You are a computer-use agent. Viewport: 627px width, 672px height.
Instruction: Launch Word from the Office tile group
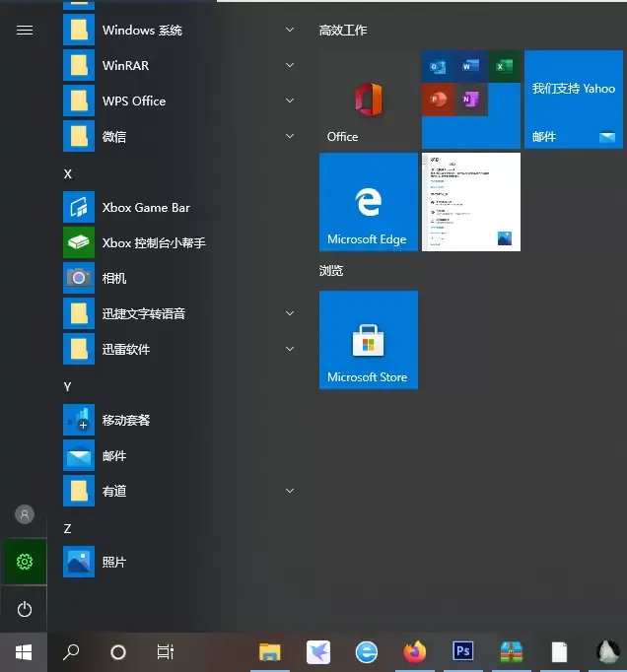(x=471, y=66)
